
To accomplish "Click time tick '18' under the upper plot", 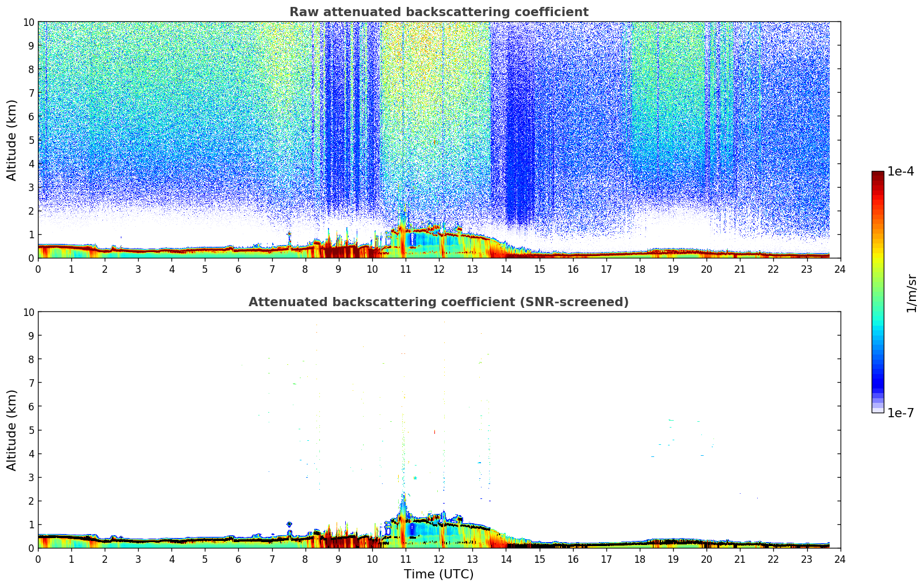I will click(x=640, y=269).
